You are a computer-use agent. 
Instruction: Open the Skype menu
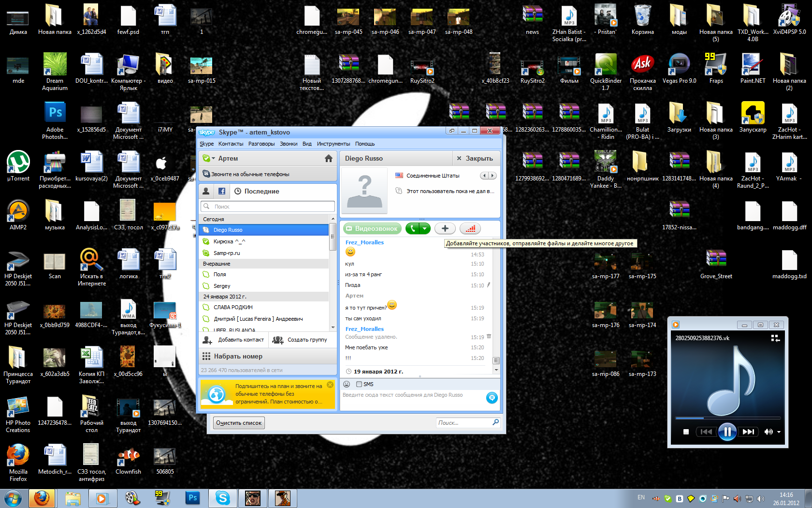tap(206, 144)
